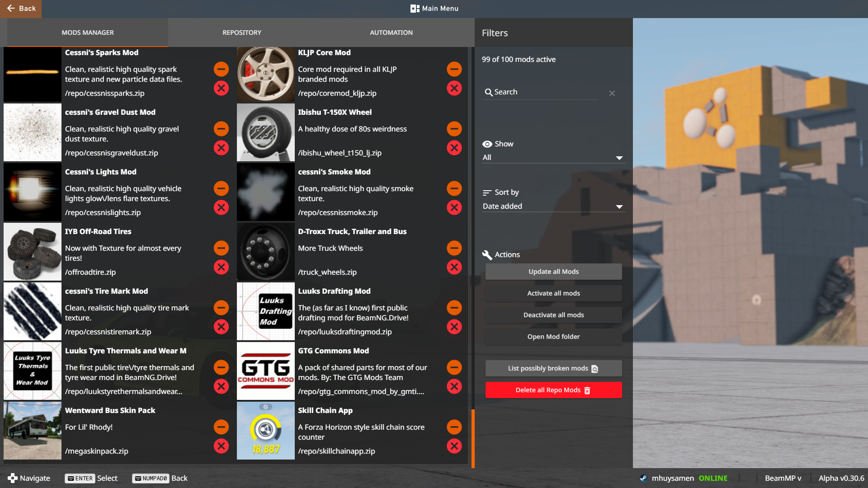Delete Luuks Tyre Thermals and Wear mod
Image resolution: width=868 pixels, height=488 pixels.
[221, 386]
